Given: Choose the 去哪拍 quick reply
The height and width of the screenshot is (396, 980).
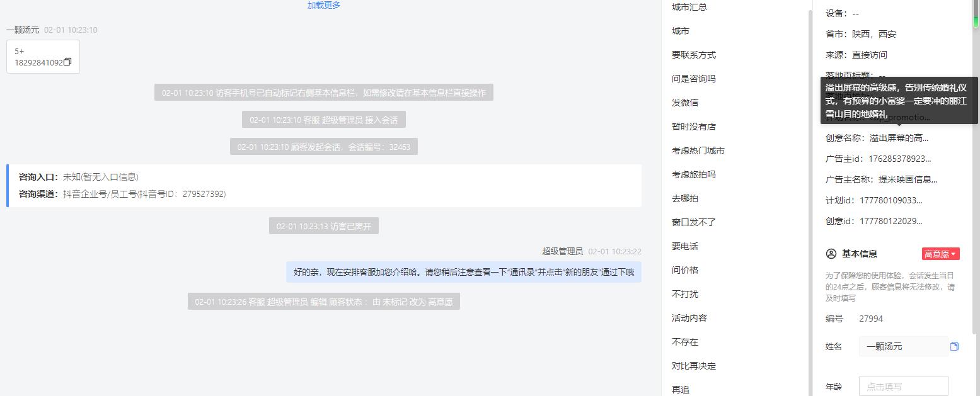Looking at the screenshot, I should (x=685, y=198).
